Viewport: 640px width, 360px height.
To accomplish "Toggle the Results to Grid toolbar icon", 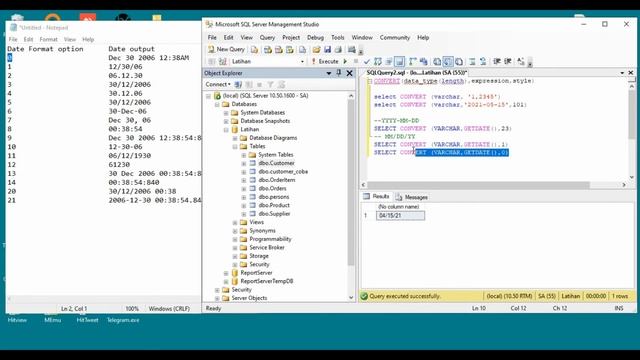I will (x=448, y=62).
